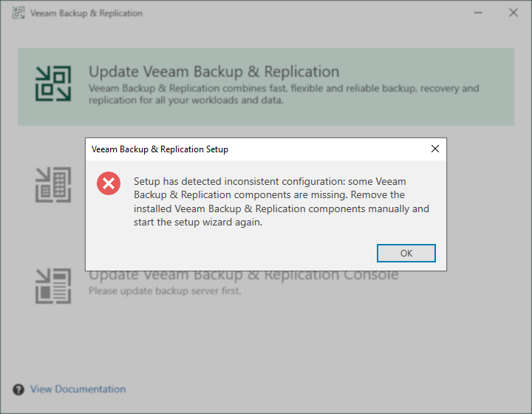Click the "Please update backup server first." text

[x=165, y=291]
